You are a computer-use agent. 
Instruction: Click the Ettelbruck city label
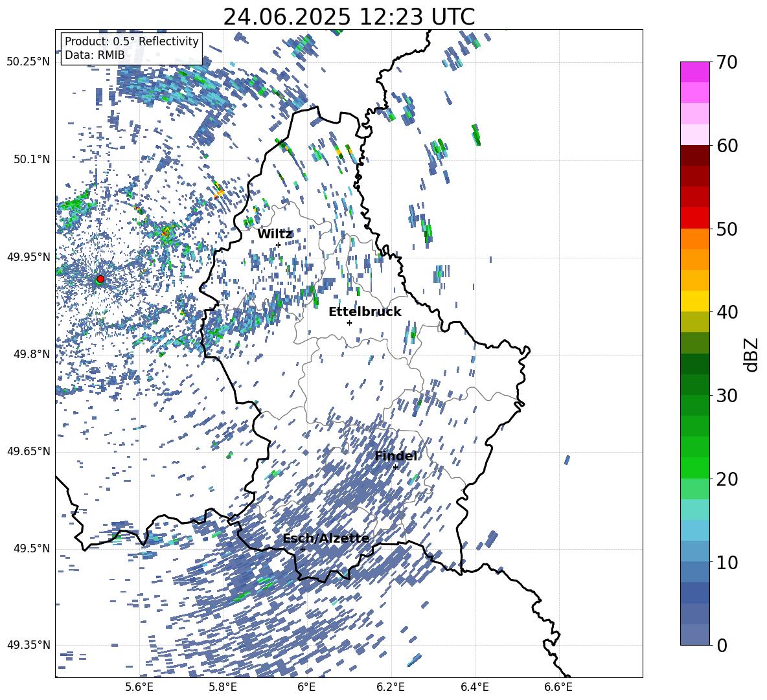click(365, 312)
